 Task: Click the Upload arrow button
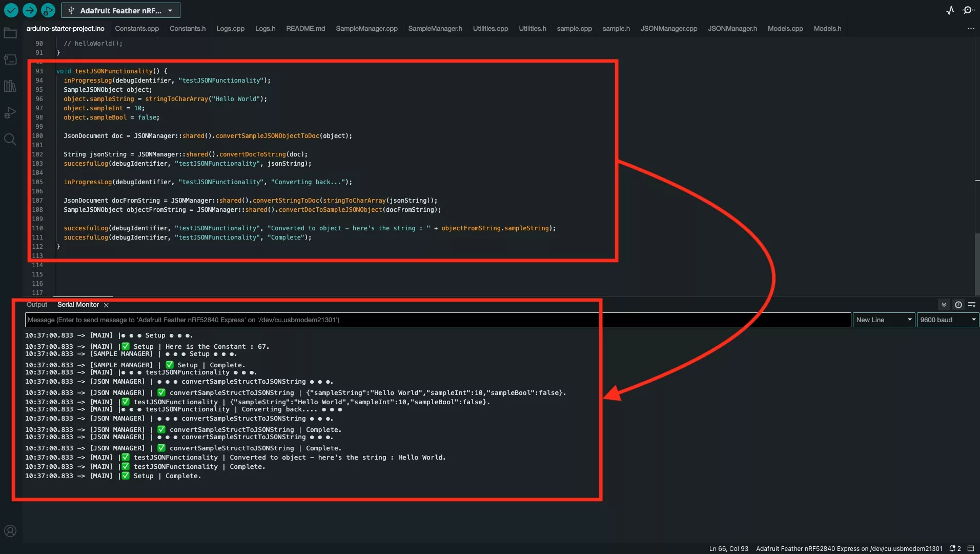[x=30, y=10]
